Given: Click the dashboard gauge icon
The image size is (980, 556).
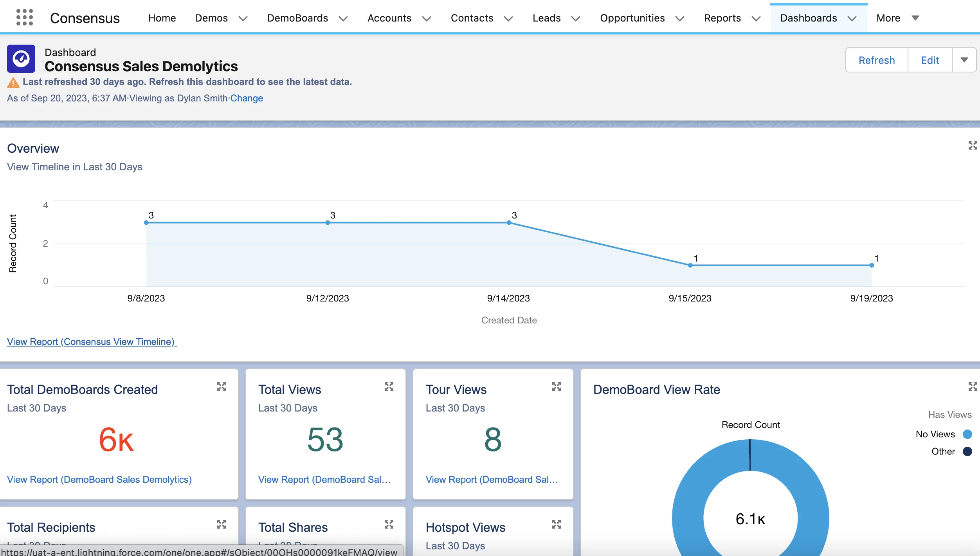Looking at the screenshot, I should pos(21,59).
